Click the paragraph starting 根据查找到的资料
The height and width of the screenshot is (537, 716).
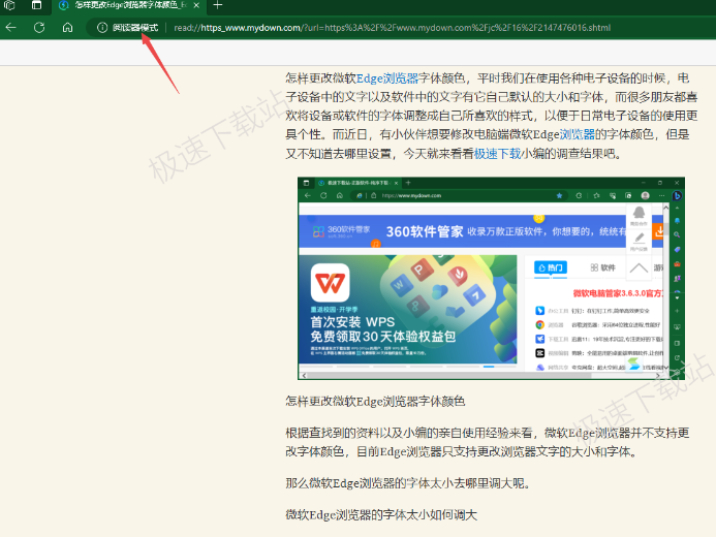(488, 442)
